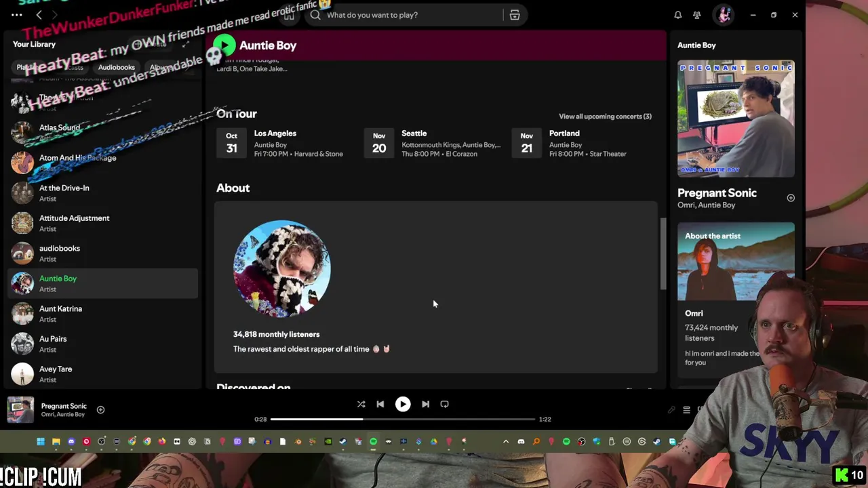The image size is (868, 488).
Task: Click the center play button in player bar
Action: pos(403,404)
